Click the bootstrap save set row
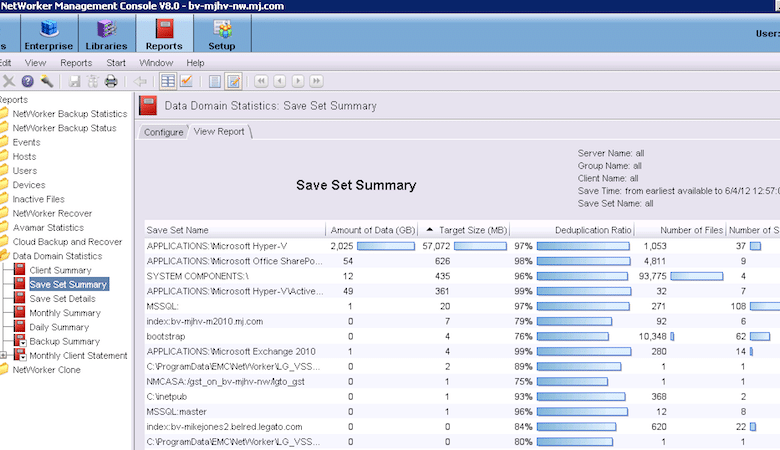Viewport: 780px width, 450px height. [463, 337]
